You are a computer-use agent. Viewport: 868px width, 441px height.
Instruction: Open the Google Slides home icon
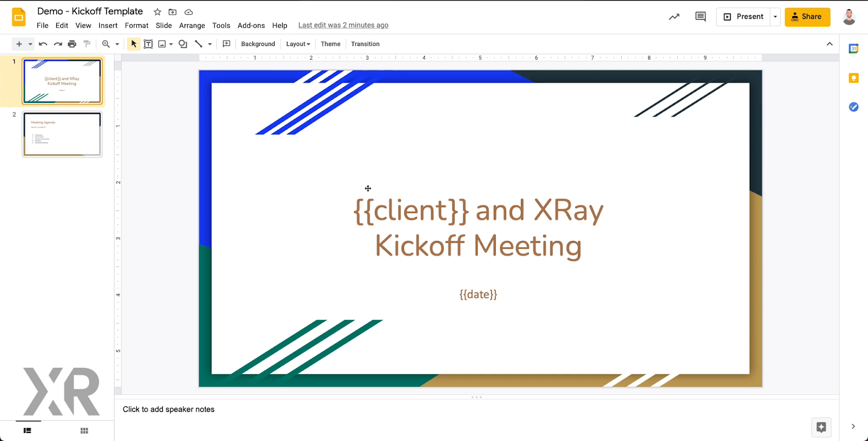tap(19, 17)
